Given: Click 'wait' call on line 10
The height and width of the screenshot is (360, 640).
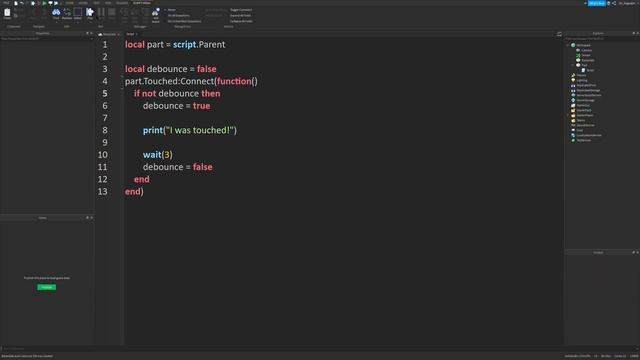Looking at the screenshot, I should [x=152, y=155].
